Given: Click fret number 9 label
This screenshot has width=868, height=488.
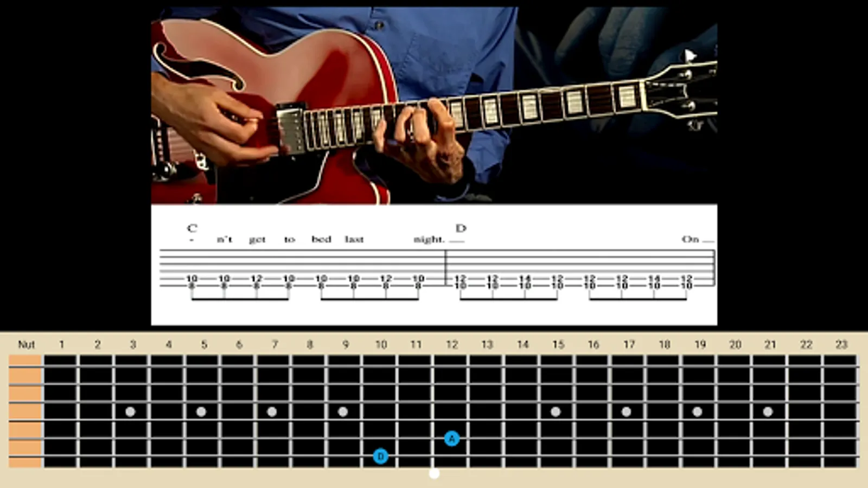Looking at the screenshot, I should (346, 344).
